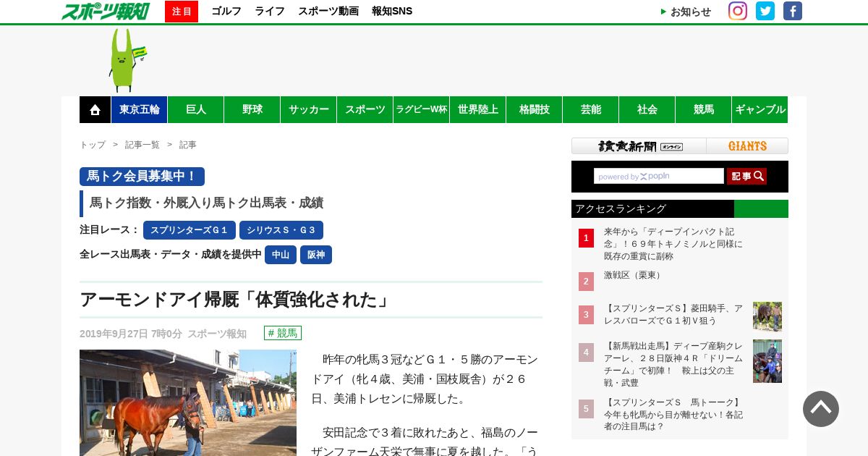Open the Twitter icon link
The width and height of the screenshot is (868, 456).
pos(765,11)
